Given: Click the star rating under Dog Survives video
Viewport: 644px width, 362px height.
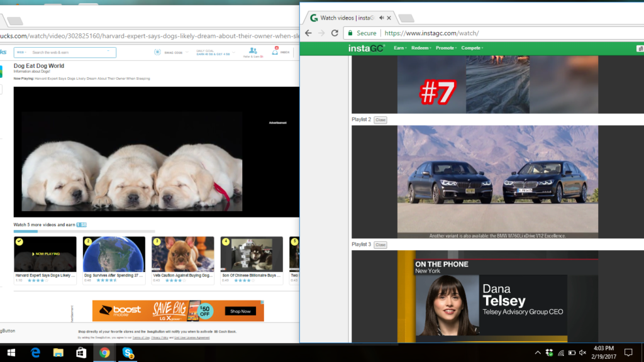Looking at the screenshot, I should [107, 281].
